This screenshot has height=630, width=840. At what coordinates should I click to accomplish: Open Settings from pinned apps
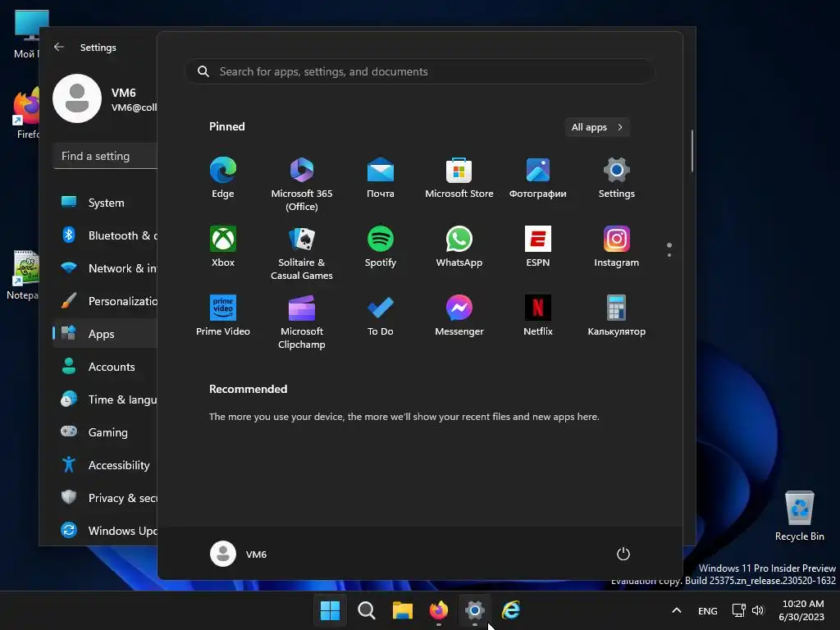pos(617,178)
